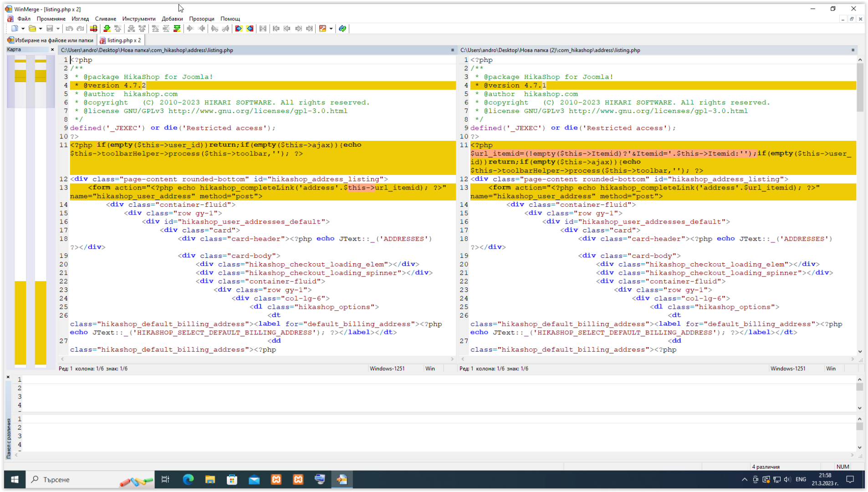Viewport: 868px width, 492px height.
Task: Click Copy all to left icon
Action: (x=250, y=29)
